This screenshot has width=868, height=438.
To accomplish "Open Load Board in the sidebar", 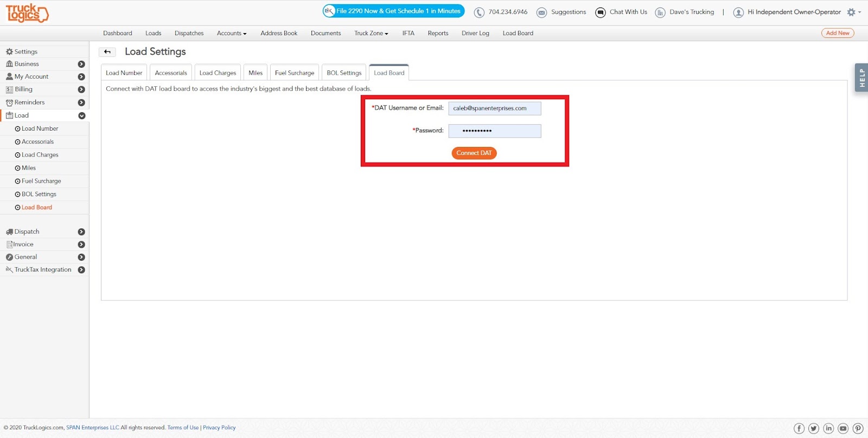I will point(34,207).
